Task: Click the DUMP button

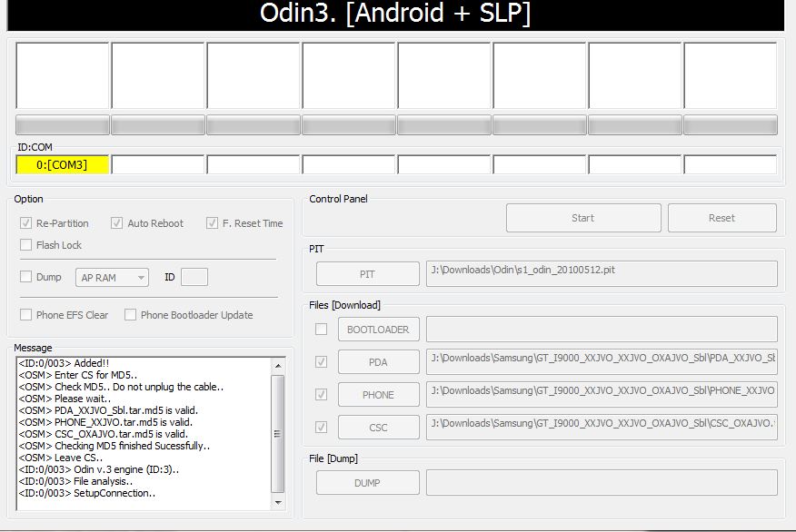Action: 367,483
